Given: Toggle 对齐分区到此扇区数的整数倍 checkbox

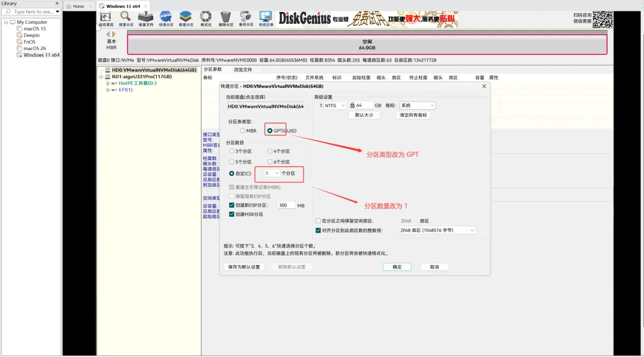Looking at the screenshot, I should [x=318, y=230].
